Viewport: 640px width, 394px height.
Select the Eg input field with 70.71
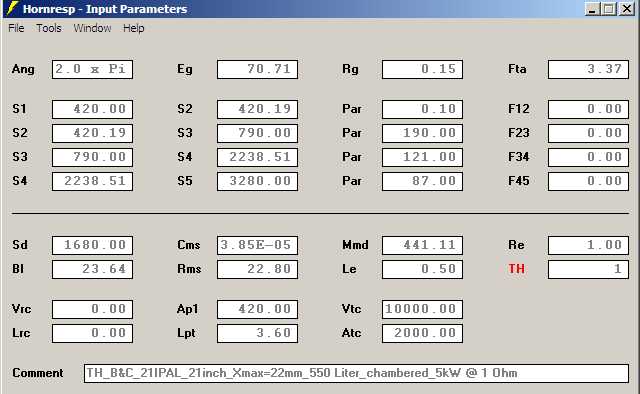click(x=258, y=69)
